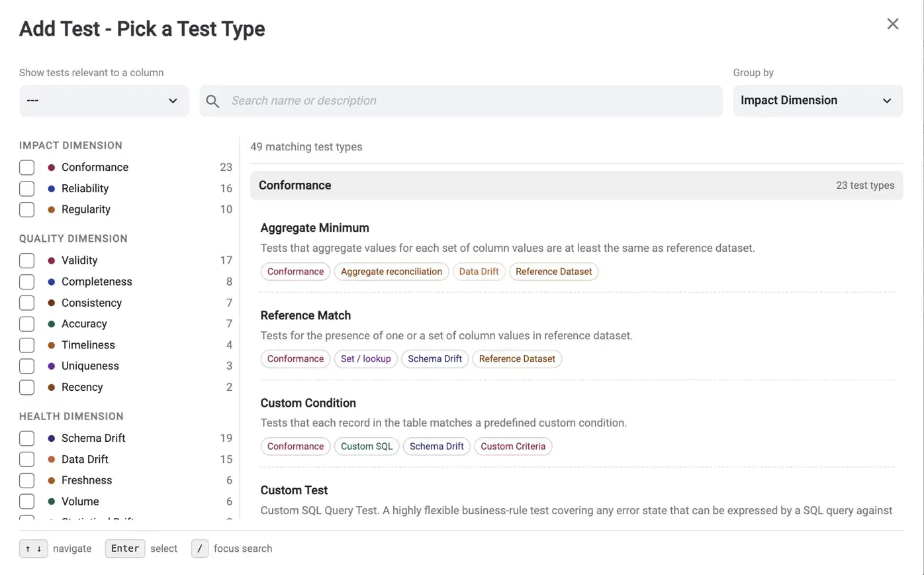924x575 pixels.
Task: Check the Uniqueness filter checkbox
Action: pos(26,366)
